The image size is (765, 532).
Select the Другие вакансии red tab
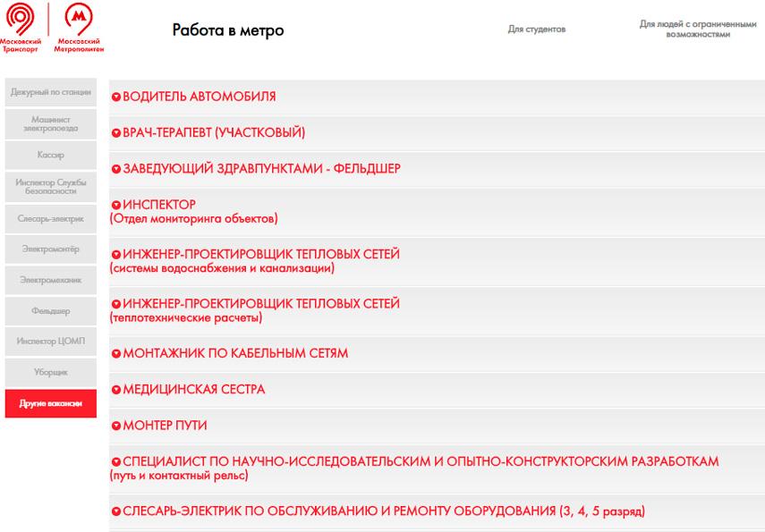[x=51, y=403]
